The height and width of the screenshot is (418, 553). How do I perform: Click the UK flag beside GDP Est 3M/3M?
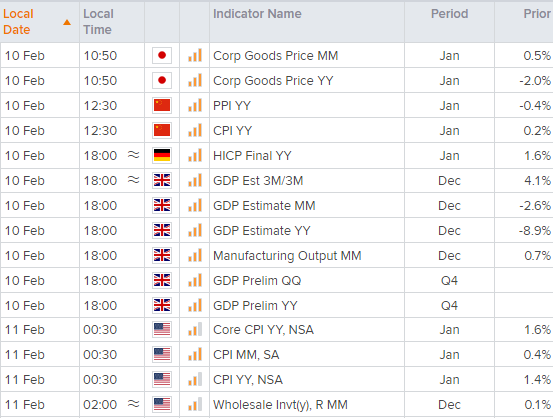coord(162,181)
